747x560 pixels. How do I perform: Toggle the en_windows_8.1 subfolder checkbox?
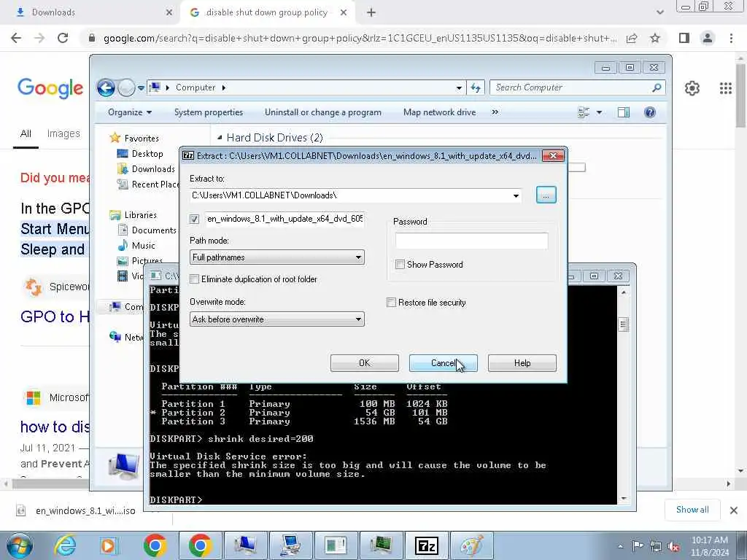click(x=194, y=219)
